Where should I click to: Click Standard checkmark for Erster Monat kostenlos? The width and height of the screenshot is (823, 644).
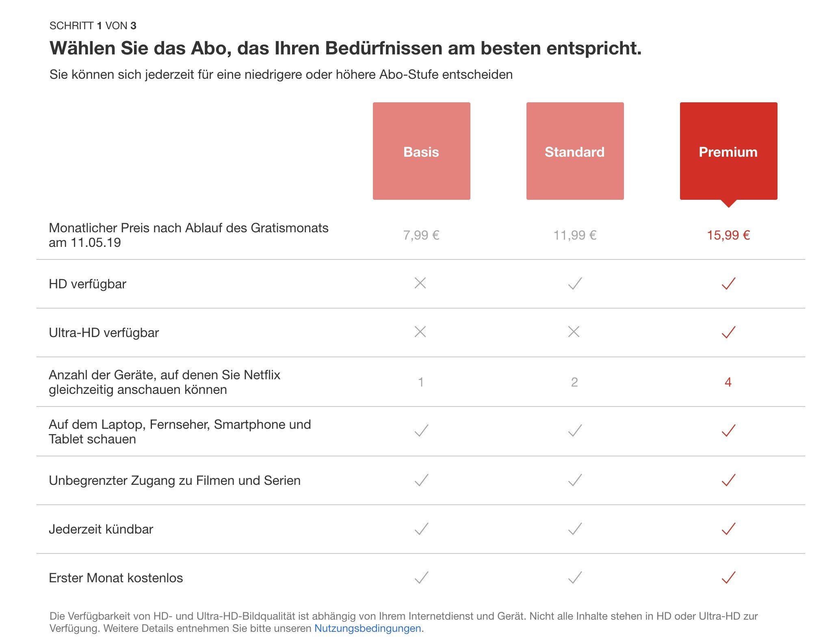[575, 577]
